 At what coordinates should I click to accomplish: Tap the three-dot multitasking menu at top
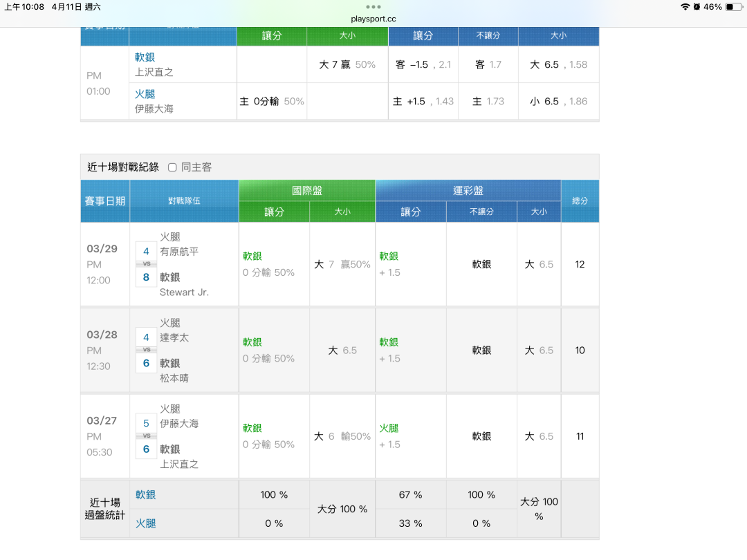tap(373, 7)
